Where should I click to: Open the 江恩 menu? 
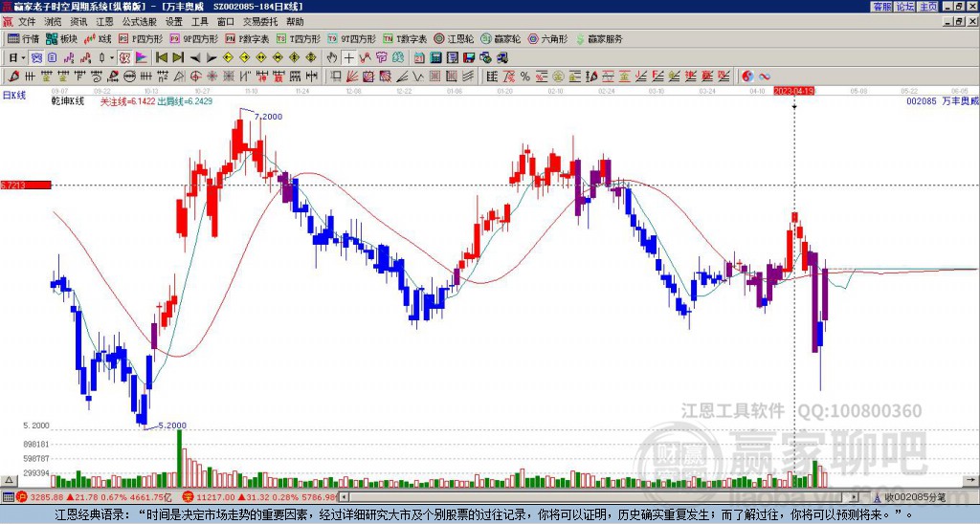click(104, 22)
